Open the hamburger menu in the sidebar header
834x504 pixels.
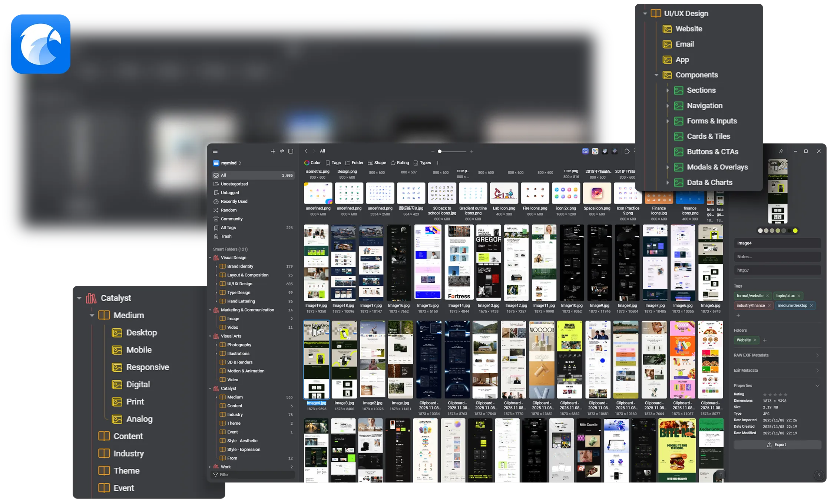click(x=215, y=151)
